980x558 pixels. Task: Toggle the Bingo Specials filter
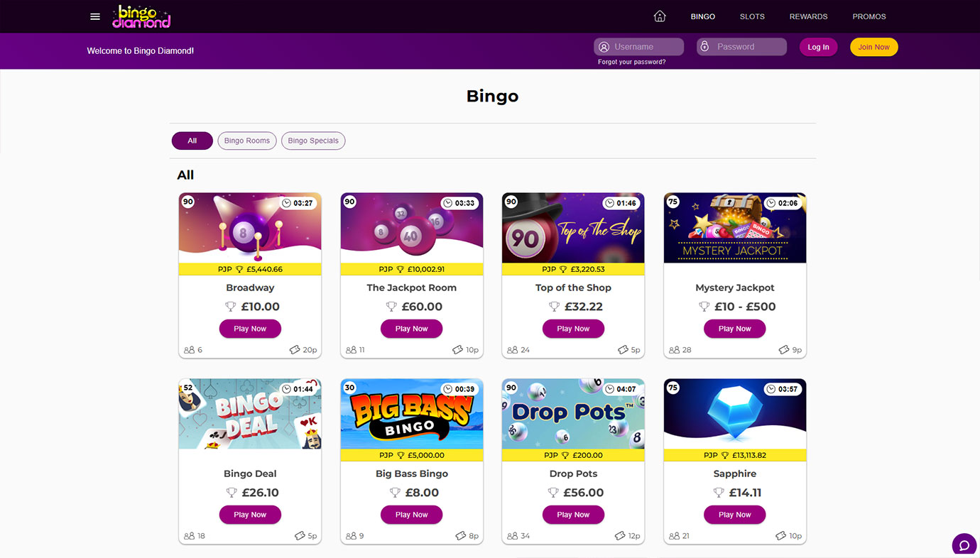[x=313, y=141]
